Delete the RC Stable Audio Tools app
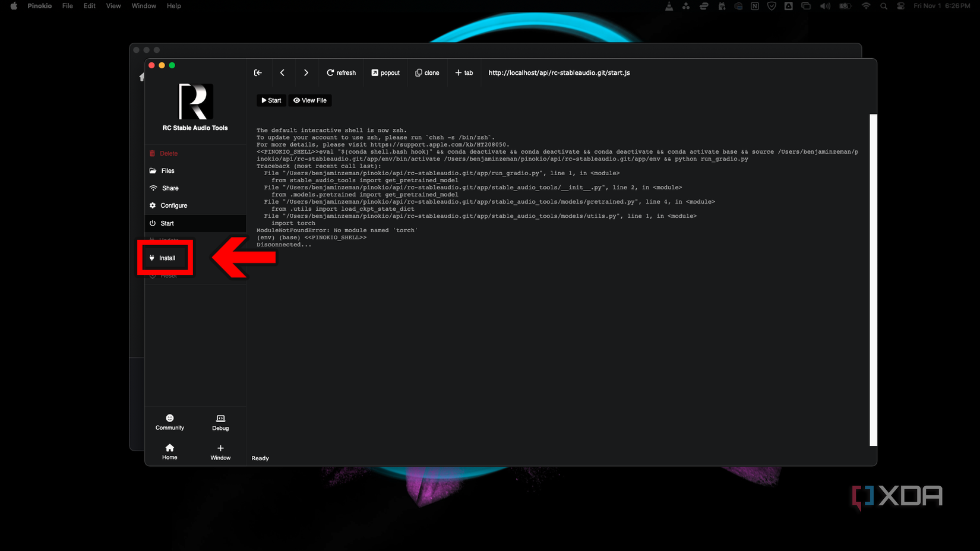The width and height of the screenshot is (980, 551). pos(168,153)
